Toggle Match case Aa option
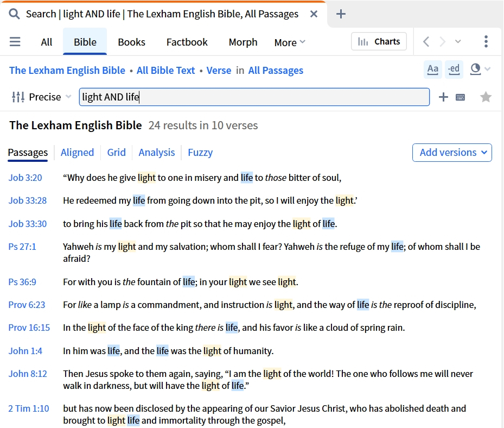The width and height of the screenshot is (504, 428). tap(432, 69)
